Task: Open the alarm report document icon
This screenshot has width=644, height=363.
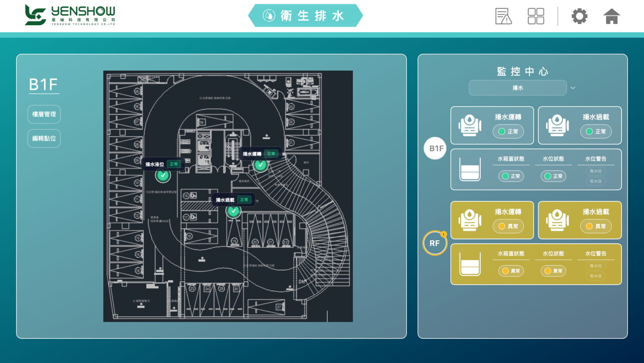Action: click(503, 16)
